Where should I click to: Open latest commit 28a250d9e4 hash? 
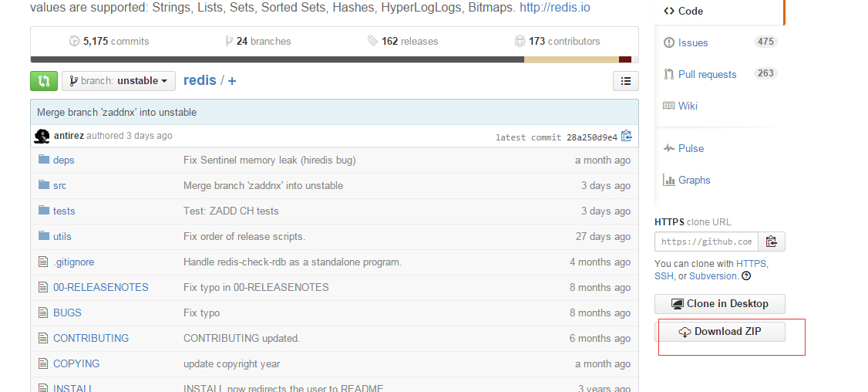592,137
